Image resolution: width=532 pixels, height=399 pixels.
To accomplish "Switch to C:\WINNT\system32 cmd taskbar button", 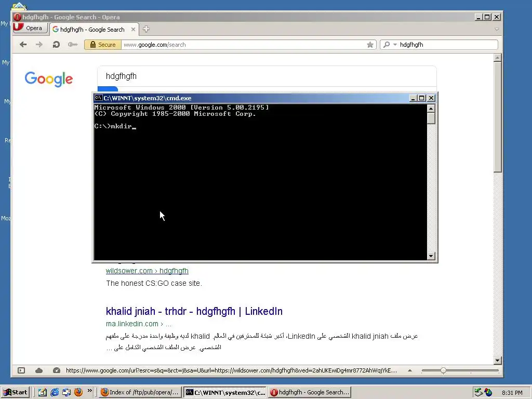I will point(225,392).
